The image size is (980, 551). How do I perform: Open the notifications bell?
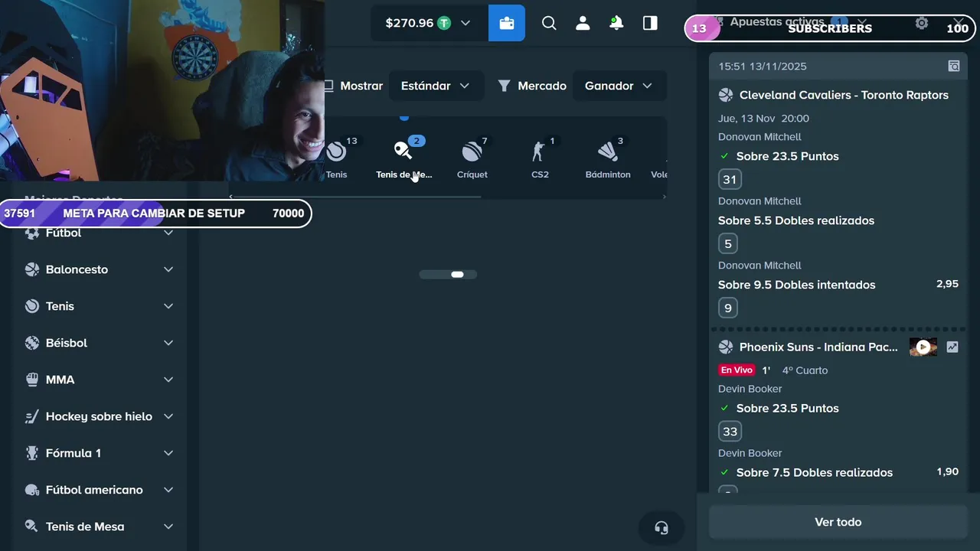616,23
